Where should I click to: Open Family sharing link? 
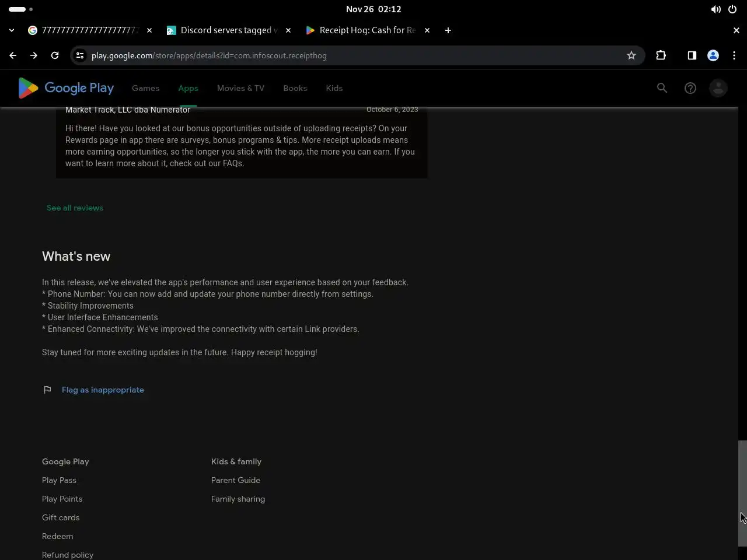coord(238,499)
